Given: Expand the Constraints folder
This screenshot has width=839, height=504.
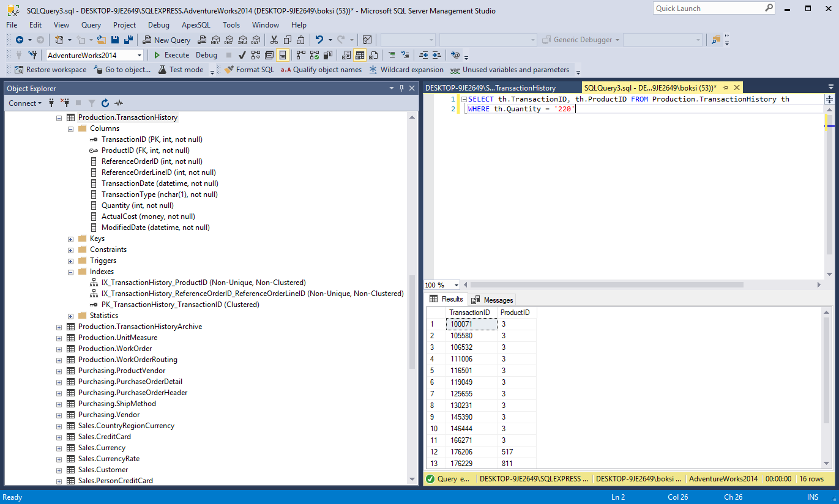Looking at the screenshot, I should [71, 250].
